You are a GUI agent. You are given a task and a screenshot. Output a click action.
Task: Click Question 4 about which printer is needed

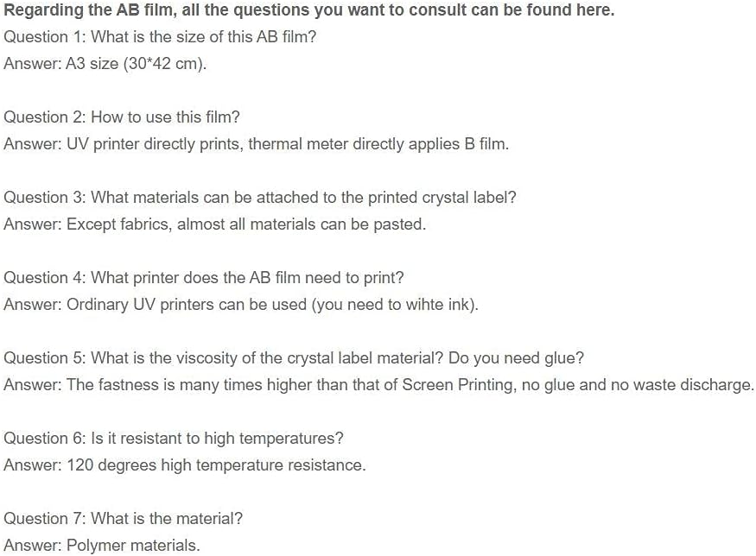pos(204,278)
